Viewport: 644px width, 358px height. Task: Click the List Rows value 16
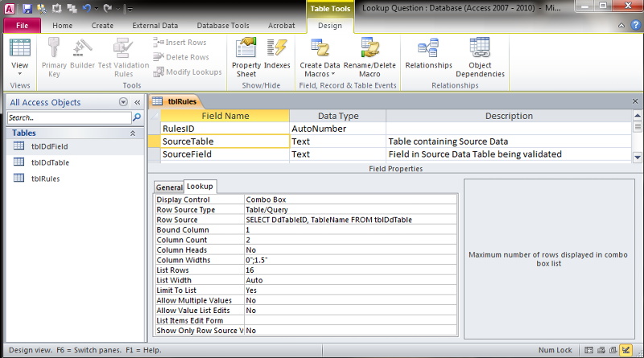(350, 270)
